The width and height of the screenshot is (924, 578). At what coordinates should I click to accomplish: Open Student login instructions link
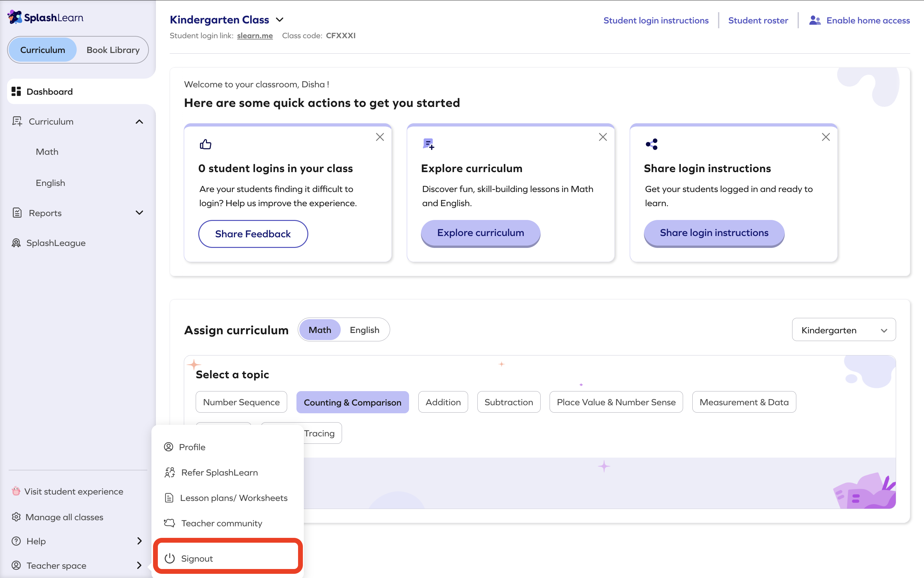click(x=656, y=20)
